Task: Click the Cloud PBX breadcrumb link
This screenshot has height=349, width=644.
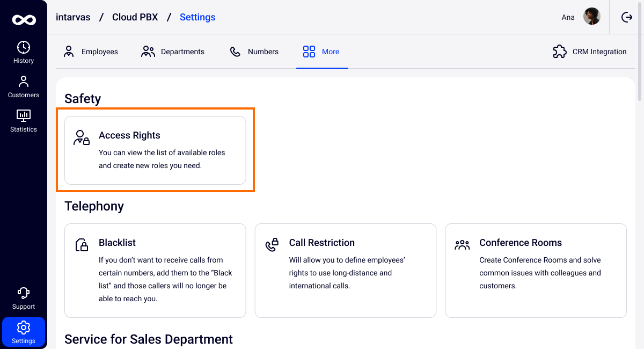Action: 135,17
